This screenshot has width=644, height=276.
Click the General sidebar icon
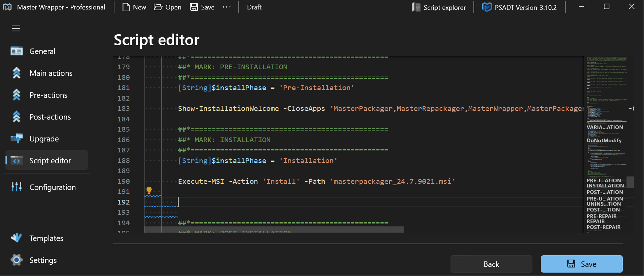(16, 51)
